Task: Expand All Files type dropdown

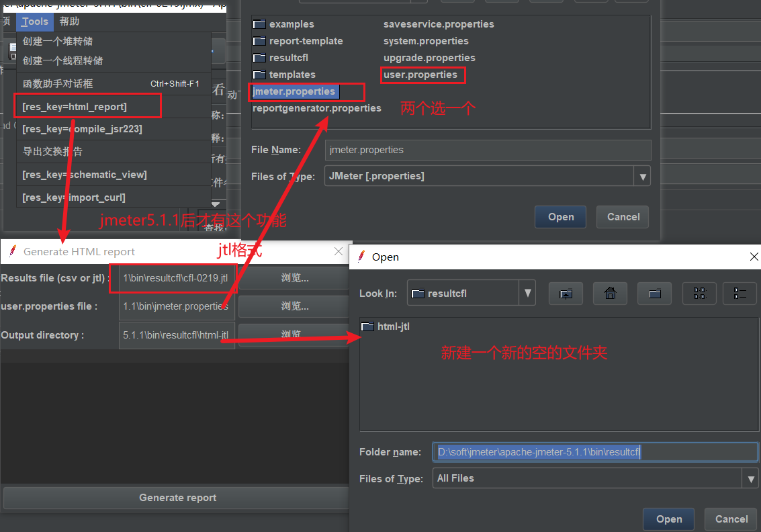Action: pos(750,479)
